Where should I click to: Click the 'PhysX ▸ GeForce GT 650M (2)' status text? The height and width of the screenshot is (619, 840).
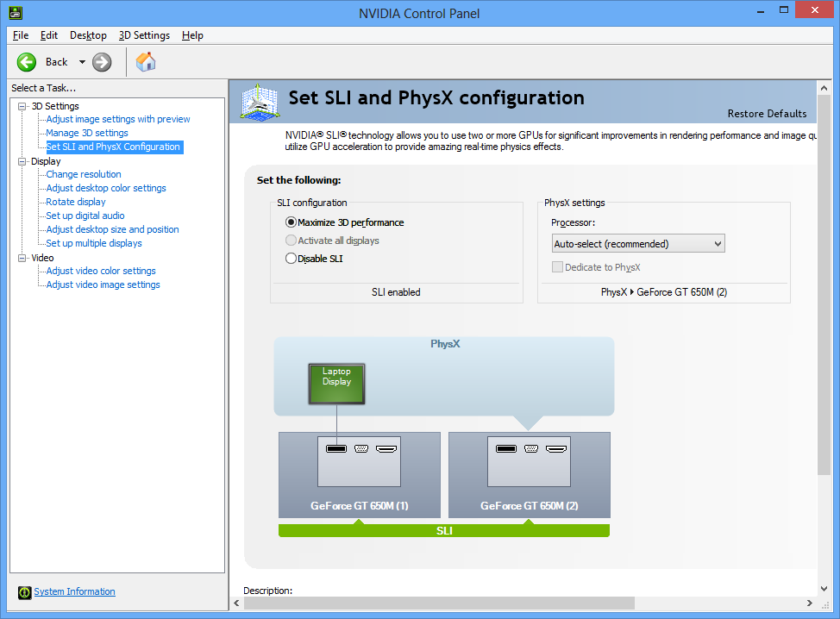(664, 292)
